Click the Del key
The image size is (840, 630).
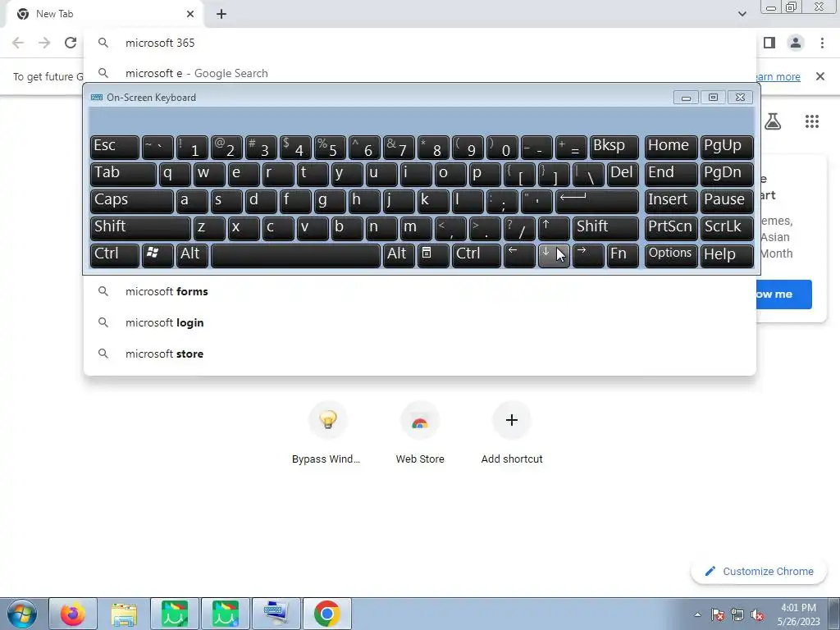click(623, 174)
